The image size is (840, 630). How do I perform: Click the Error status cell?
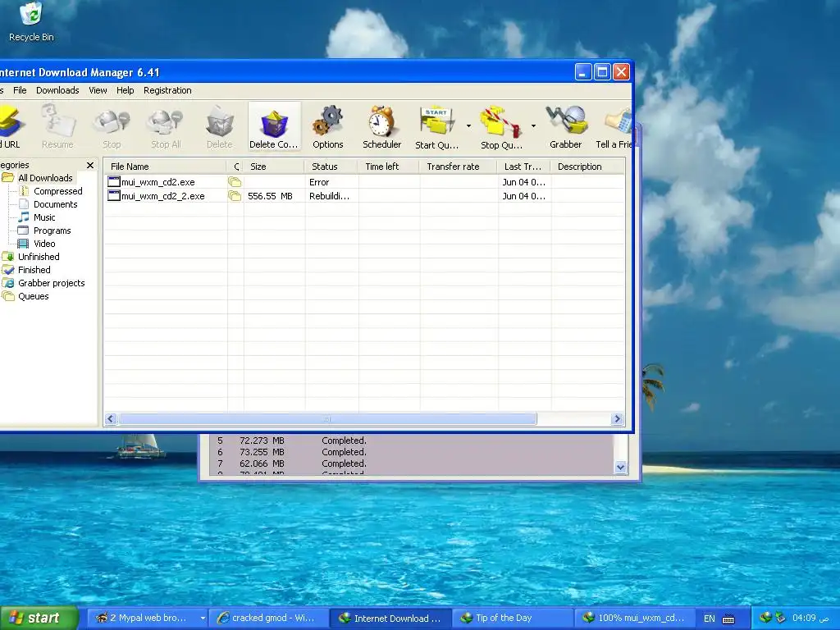[x=319, y=182]
